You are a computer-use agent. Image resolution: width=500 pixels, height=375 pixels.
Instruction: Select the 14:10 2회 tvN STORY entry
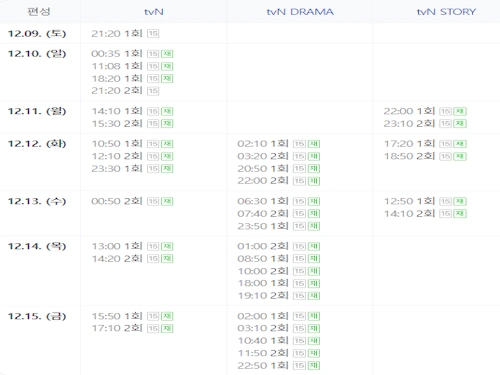tap(409, 213)
